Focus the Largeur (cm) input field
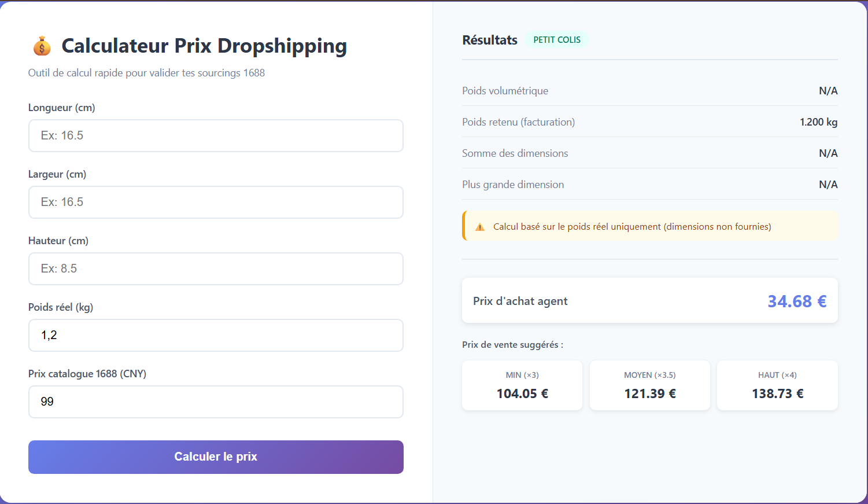This screenshot has width=868, height=504. pos(216,202)
